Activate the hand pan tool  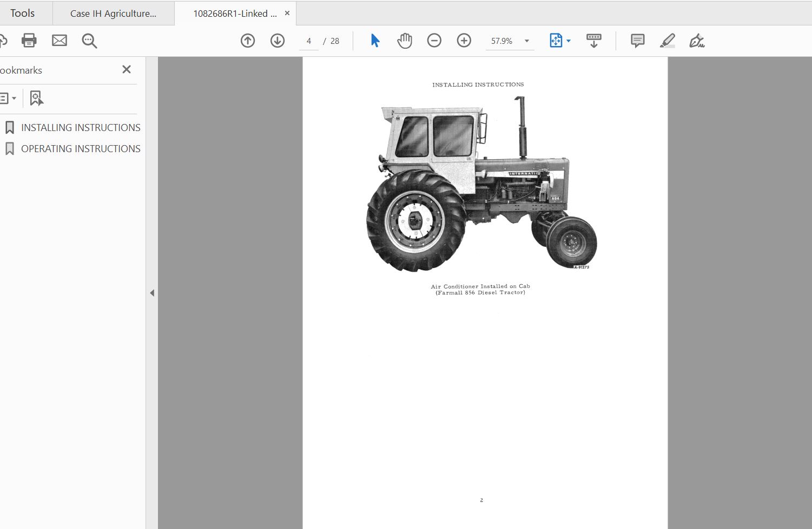405,41
